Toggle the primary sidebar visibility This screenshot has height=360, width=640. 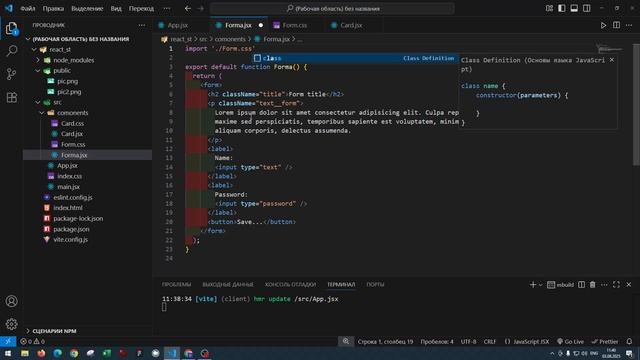[562, 8]
